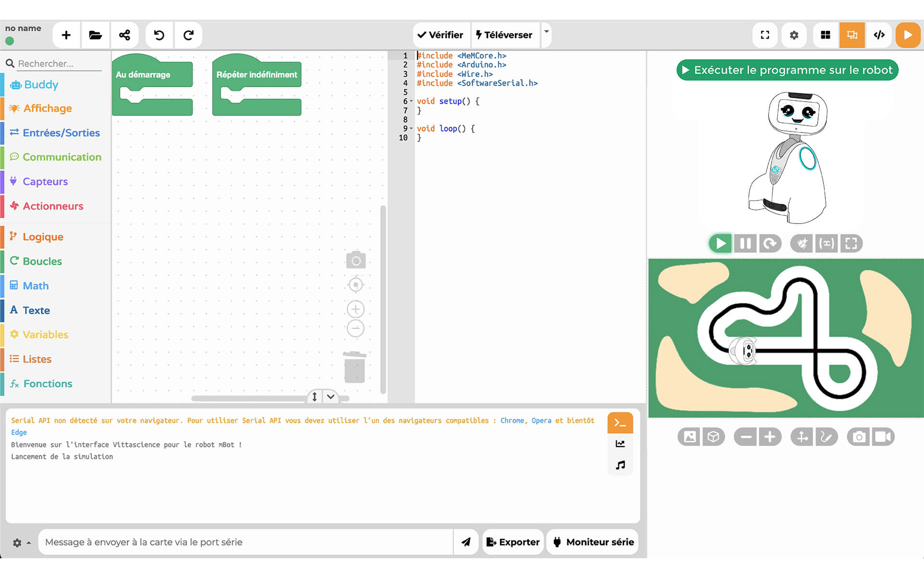
Task: Start video recording of the simulation
Action: (x=883, y=437)
